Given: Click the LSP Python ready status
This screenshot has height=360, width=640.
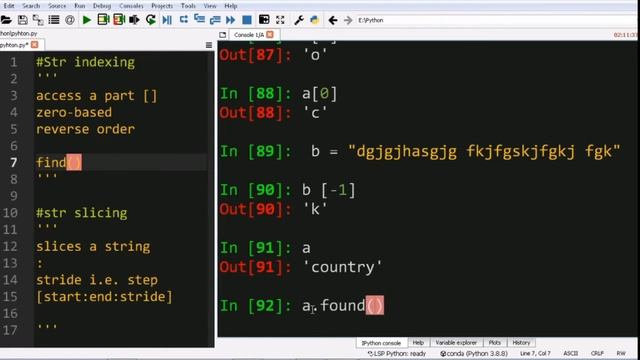Looking at the screenshot, I should tap(397, 353).
